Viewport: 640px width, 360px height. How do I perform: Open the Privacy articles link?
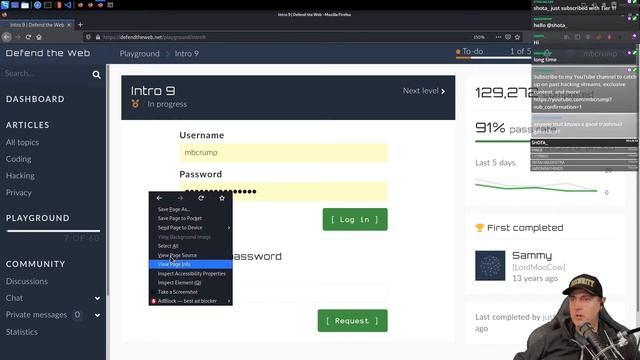18,193
